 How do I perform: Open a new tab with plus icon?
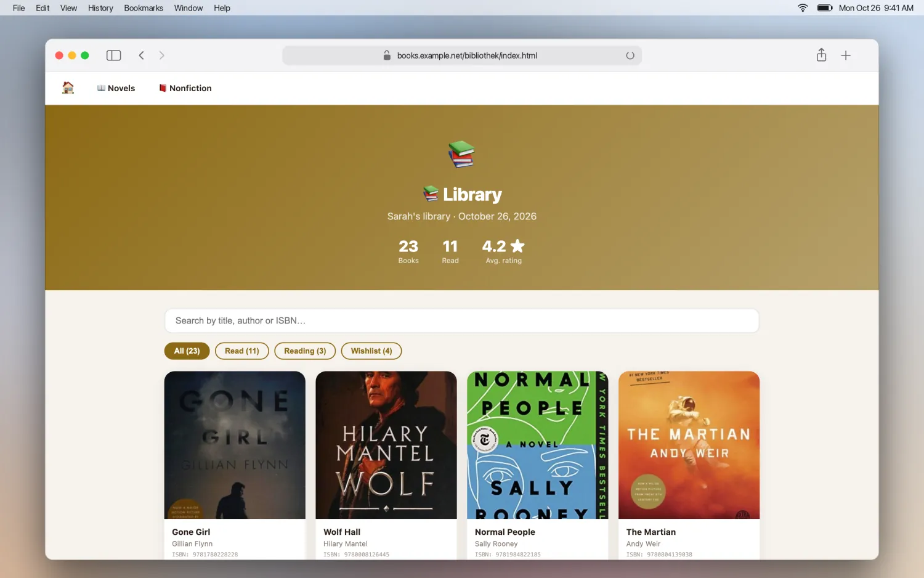click(846, 55)
